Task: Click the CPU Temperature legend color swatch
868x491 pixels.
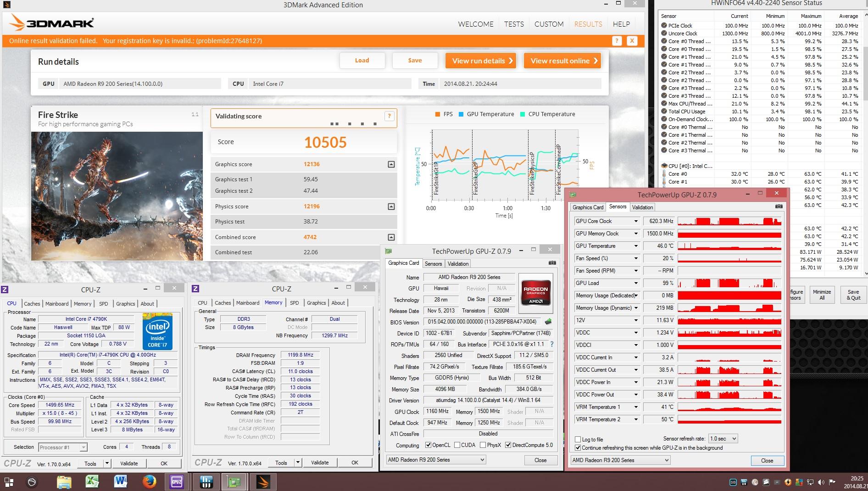Action: (523, 114)
